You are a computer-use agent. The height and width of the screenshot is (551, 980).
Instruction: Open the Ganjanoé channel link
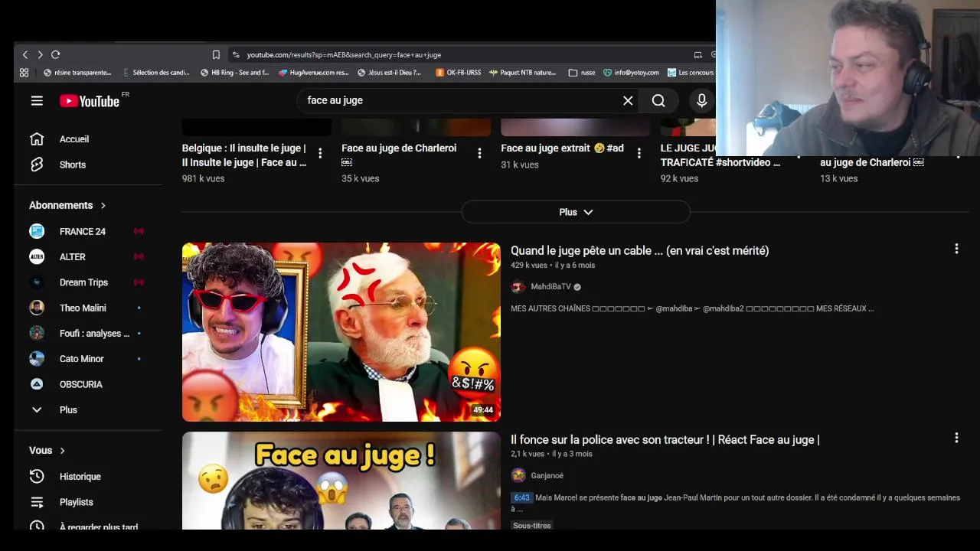tap(547, 475)
